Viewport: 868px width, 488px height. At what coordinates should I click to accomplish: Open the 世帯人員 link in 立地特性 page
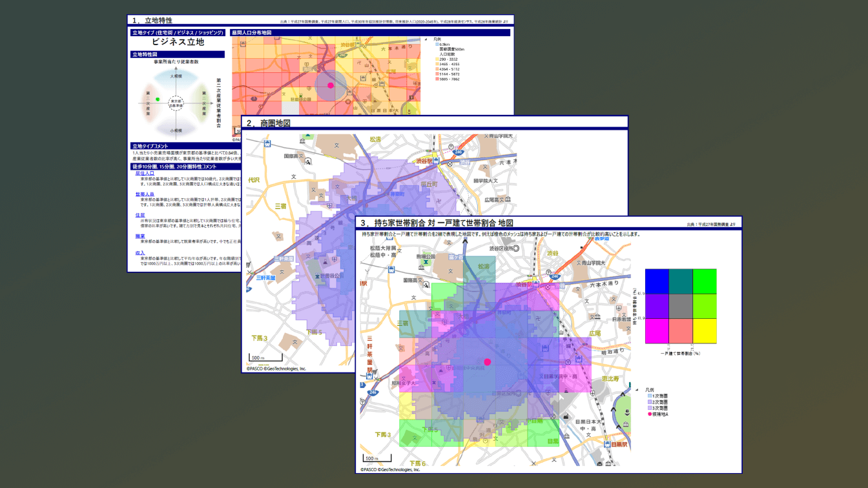click(x=145, y=194)
